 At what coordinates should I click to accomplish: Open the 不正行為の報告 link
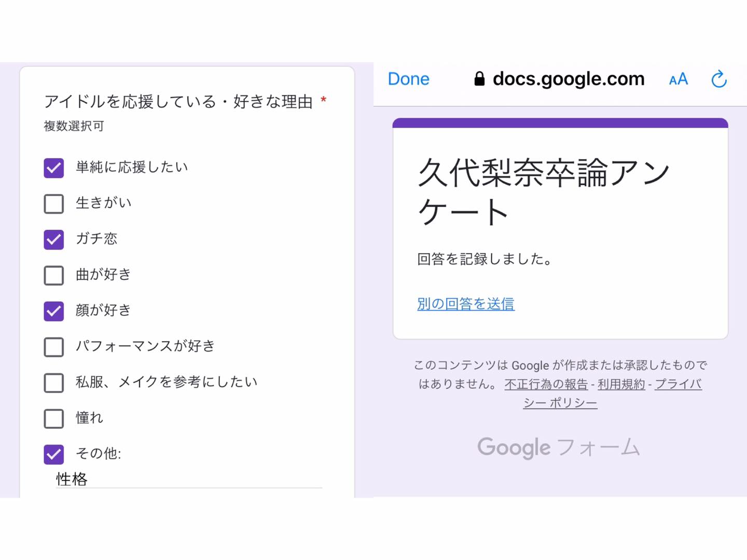pos(546,384)
